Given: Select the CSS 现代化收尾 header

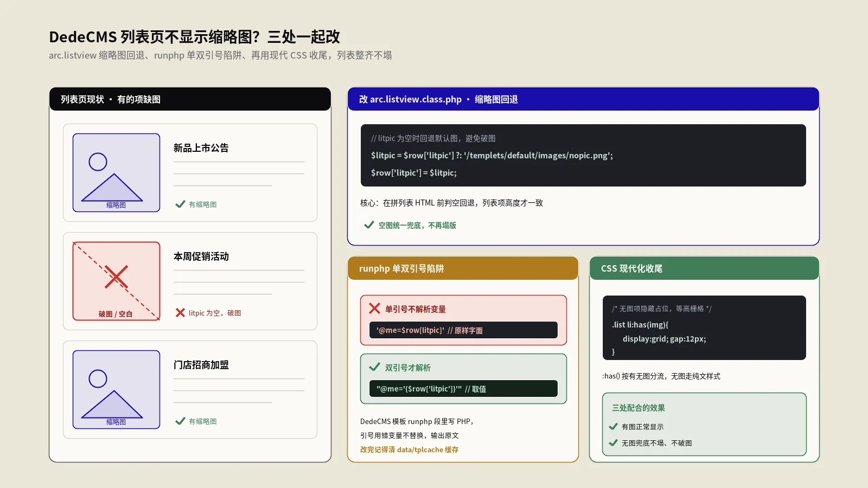Looking at the screenshot, I should point(704,268).
